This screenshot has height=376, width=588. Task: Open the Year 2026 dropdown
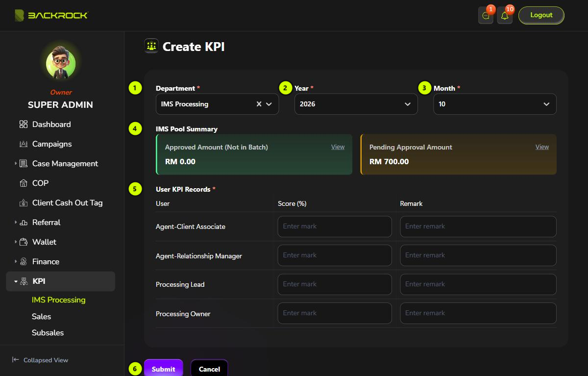(356, 104)
